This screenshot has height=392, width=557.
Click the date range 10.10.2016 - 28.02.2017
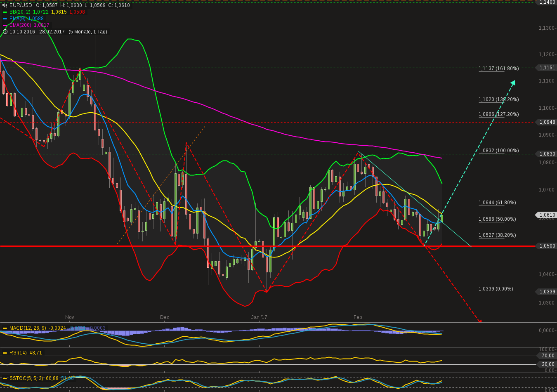point(37,32)
